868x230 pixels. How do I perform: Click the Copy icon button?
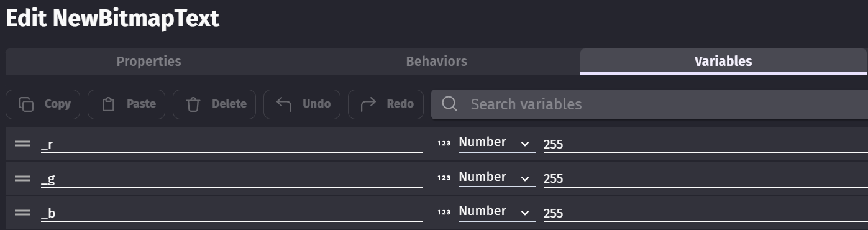[43, 104]
